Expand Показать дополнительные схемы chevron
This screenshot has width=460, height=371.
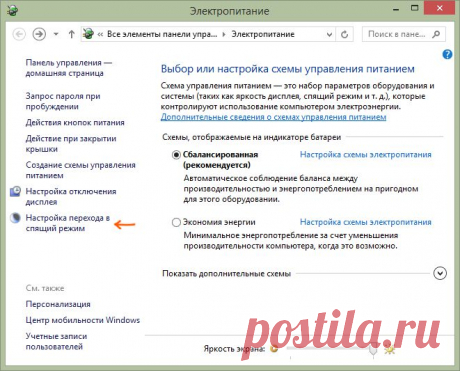coord(440,273)
